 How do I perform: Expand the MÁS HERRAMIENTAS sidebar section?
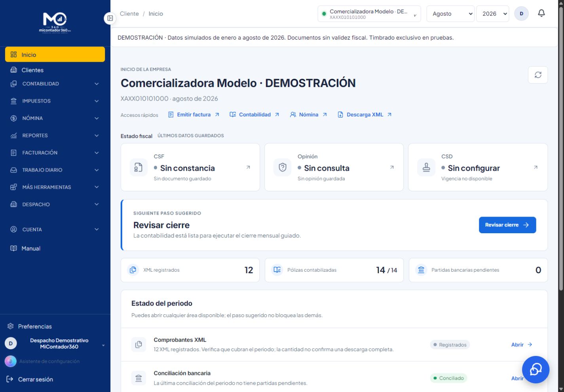click(x=55, y=187)
